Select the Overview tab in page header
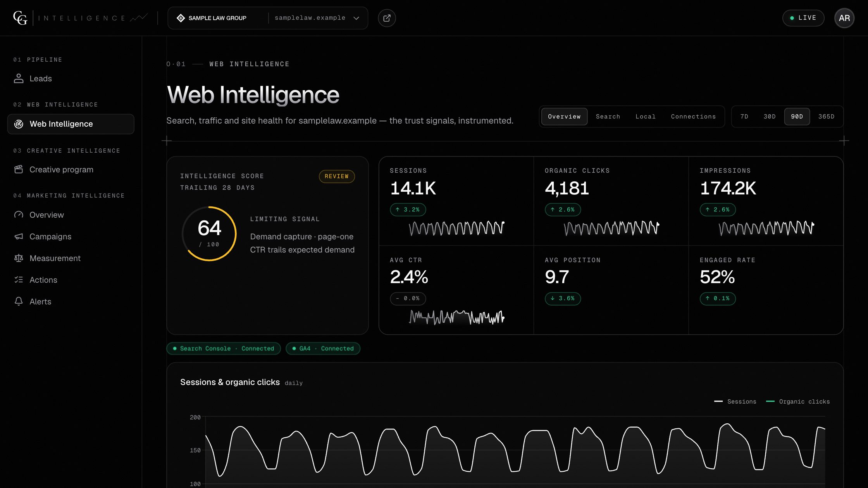Viewport: 868px width, 488px height. [x=564, y=117]
